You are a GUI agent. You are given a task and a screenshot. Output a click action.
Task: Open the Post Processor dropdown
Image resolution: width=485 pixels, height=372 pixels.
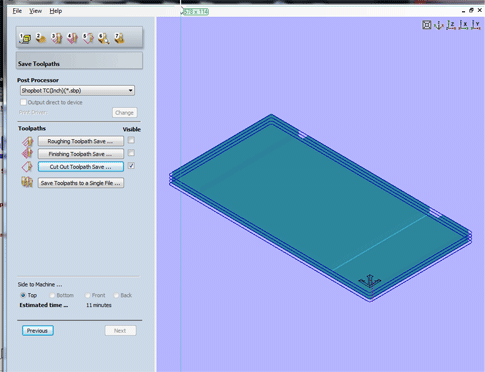click(77, 90)
